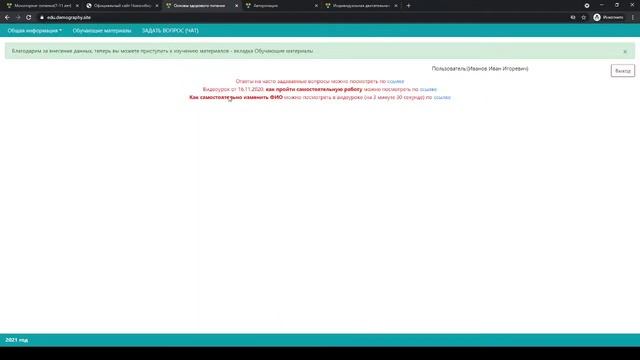The height and width of the screenshot is (360, 640).
Task: Close the second browser tab with globe icon
Action: [x=157, y=6]
